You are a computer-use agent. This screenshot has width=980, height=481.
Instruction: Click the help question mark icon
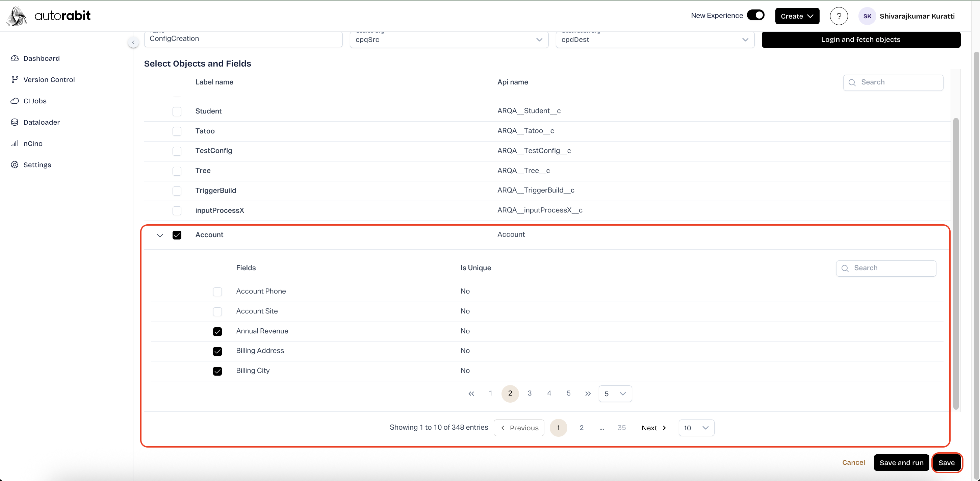click(839, 16)
